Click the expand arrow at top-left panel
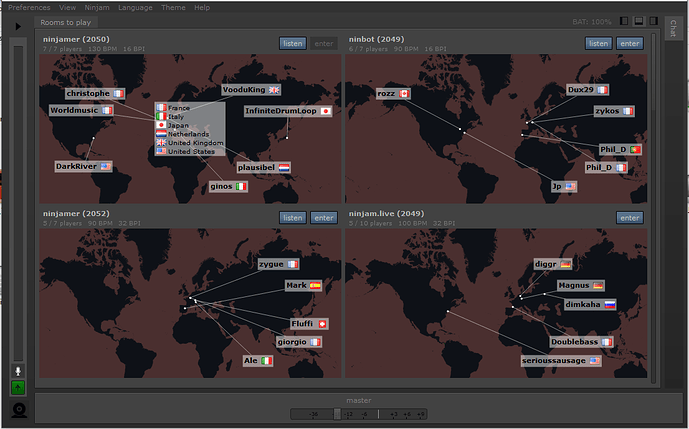The width and height of the screenshot is (689, 429). pyautogui.click(x=18, y=26)
